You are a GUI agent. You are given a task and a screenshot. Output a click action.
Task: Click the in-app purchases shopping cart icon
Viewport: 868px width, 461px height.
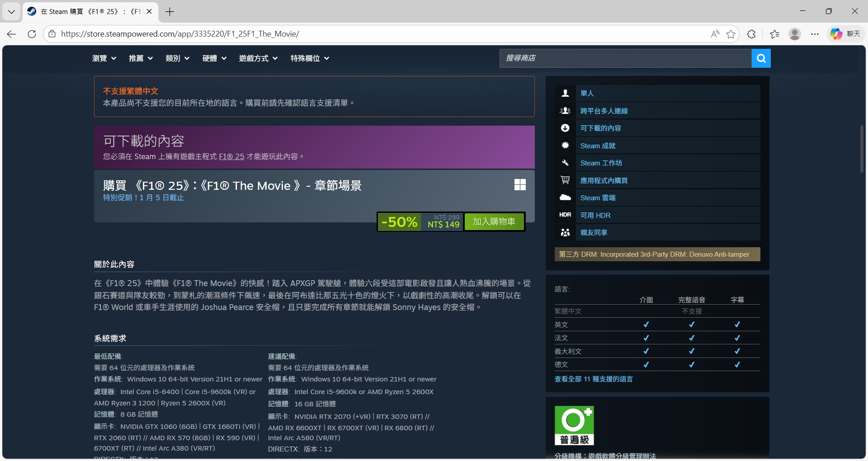point(565,180)
